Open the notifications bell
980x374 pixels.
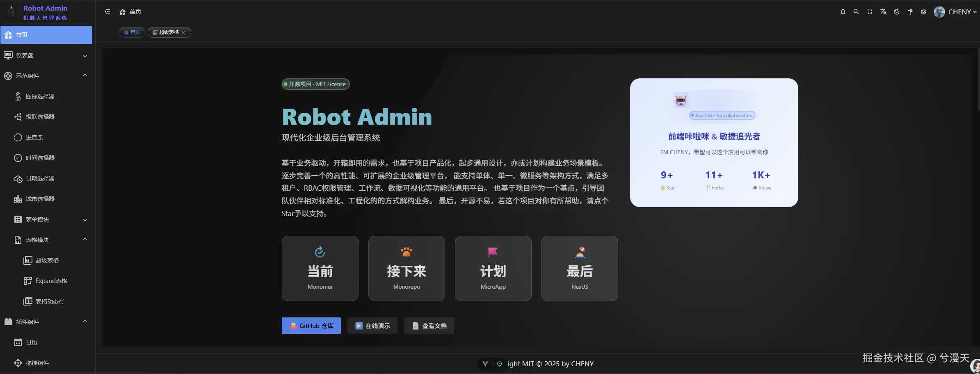pyautogui.click(x=843, y=12)
